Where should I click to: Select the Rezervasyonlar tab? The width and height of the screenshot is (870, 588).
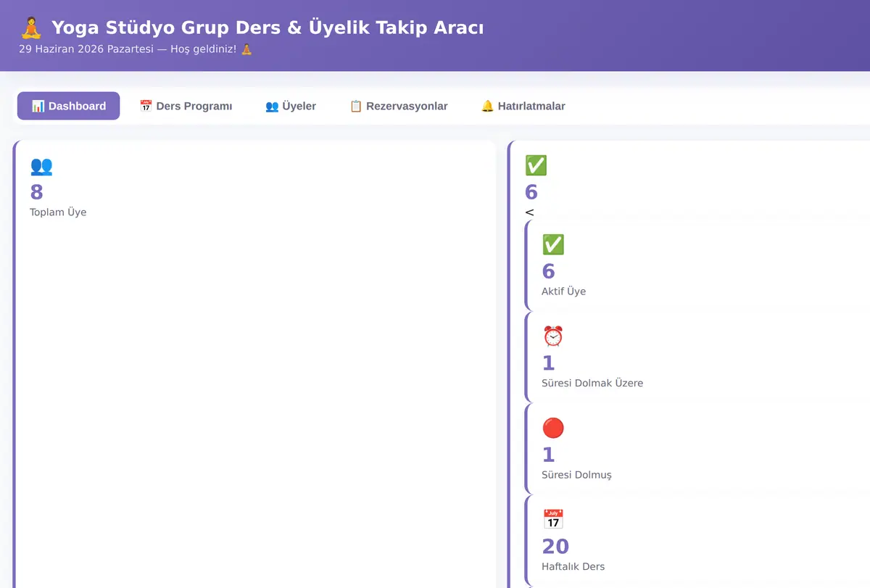[399, 106]
